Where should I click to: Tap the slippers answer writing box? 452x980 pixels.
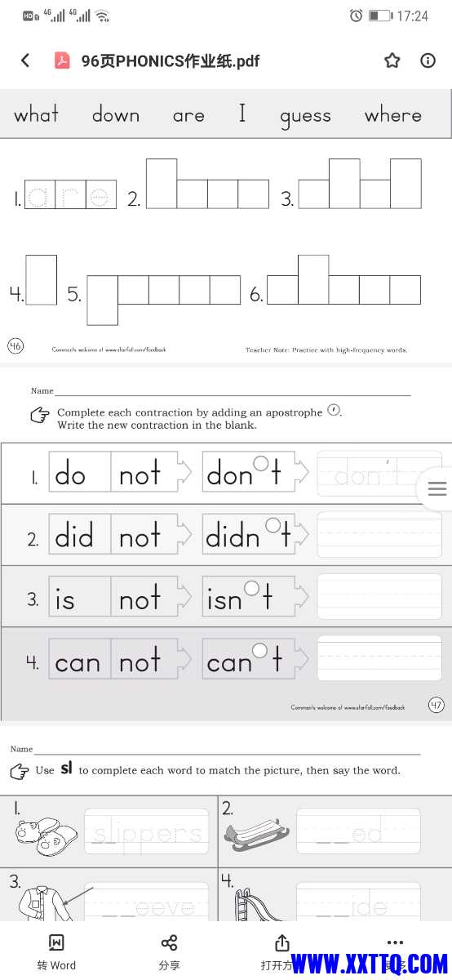click(146, 831)
